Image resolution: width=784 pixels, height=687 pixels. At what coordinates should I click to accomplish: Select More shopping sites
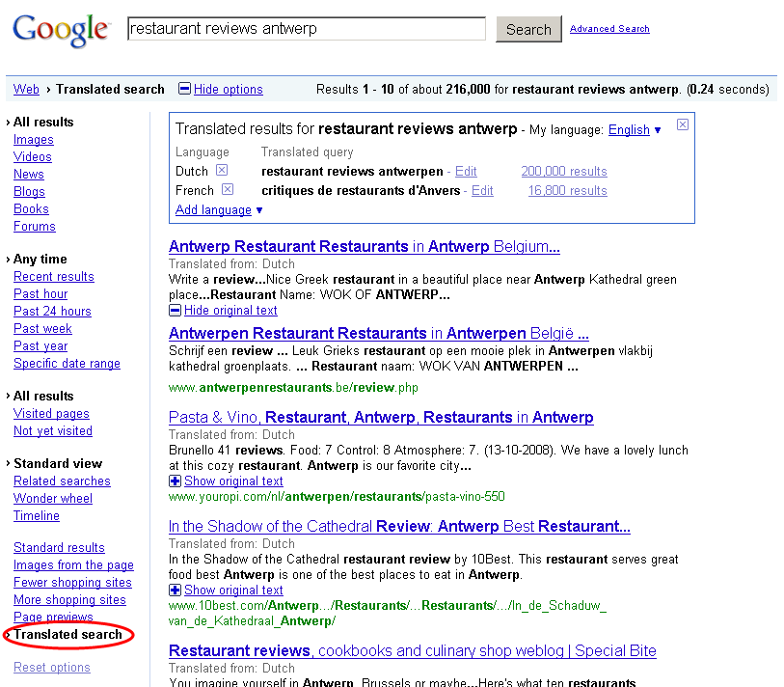[69, 600]
